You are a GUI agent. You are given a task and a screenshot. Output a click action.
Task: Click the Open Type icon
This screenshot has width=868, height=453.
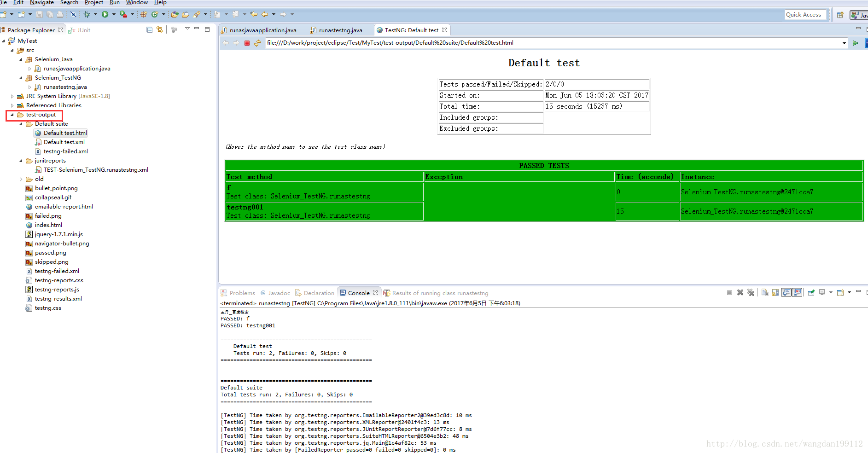coord(175,15)
